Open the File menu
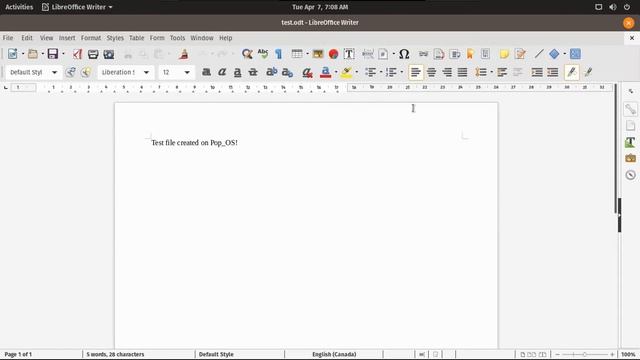Viewport: 640px width, 360px height. coord(8,38)
